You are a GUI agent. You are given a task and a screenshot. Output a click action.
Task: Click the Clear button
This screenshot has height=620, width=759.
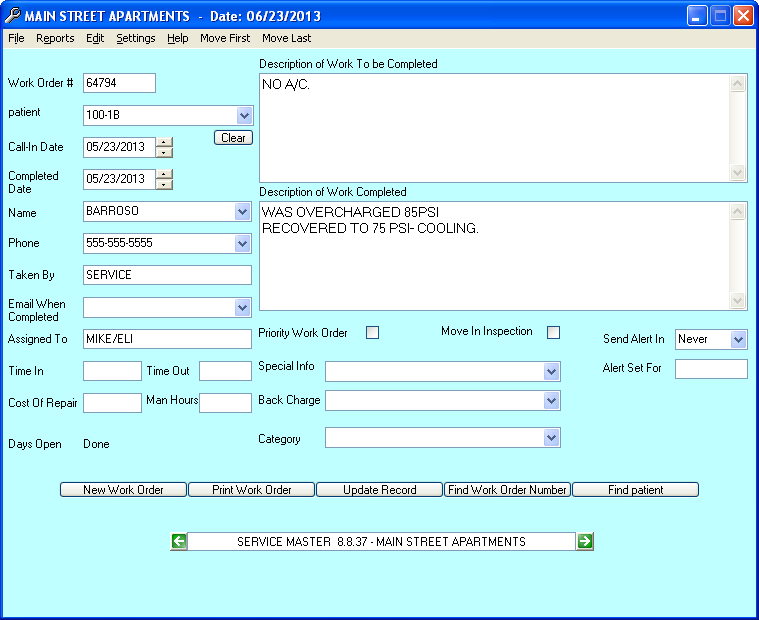(x=233, y=137)
